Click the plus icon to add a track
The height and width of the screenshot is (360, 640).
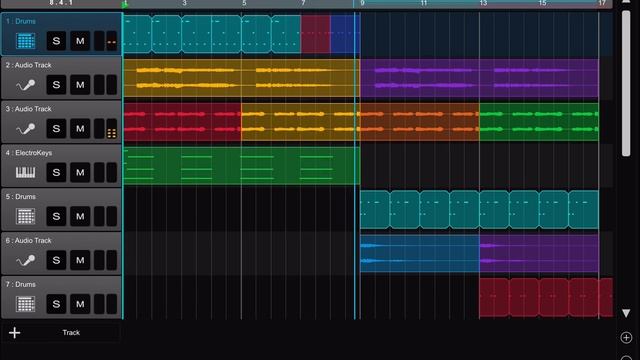[14, 333]
